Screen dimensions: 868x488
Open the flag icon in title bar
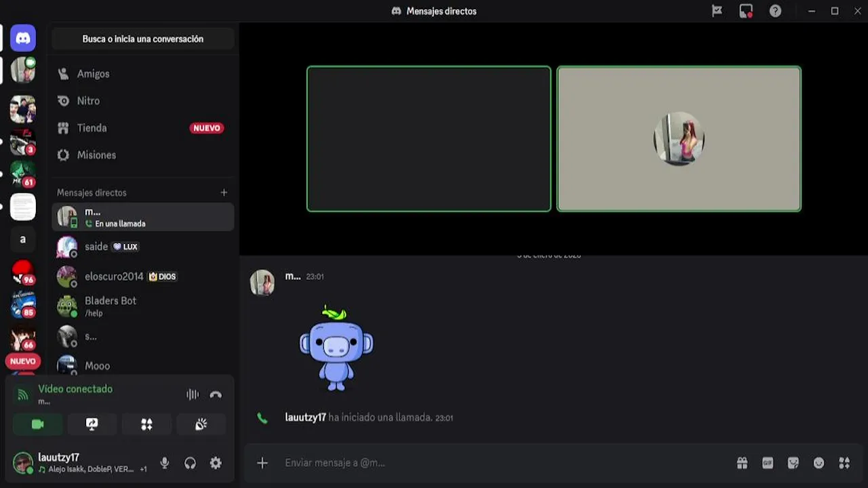(x=717, y=11)
